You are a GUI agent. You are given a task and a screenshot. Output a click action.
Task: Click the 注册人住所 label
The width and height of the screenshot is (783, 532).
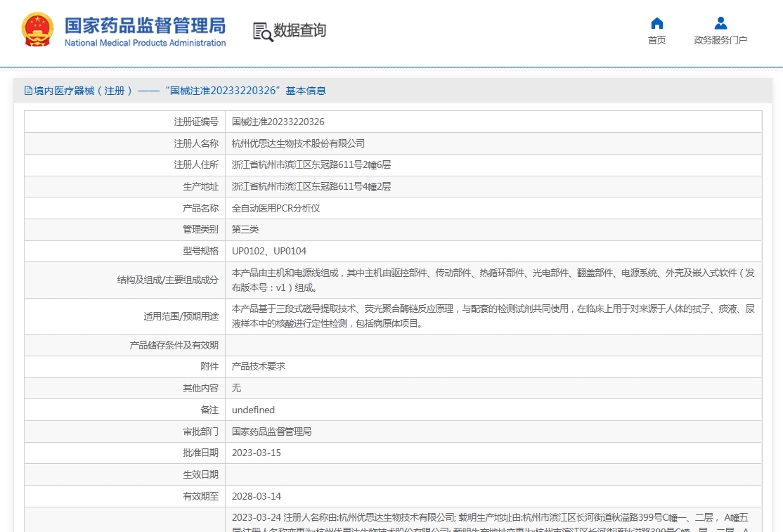(196, 164)
